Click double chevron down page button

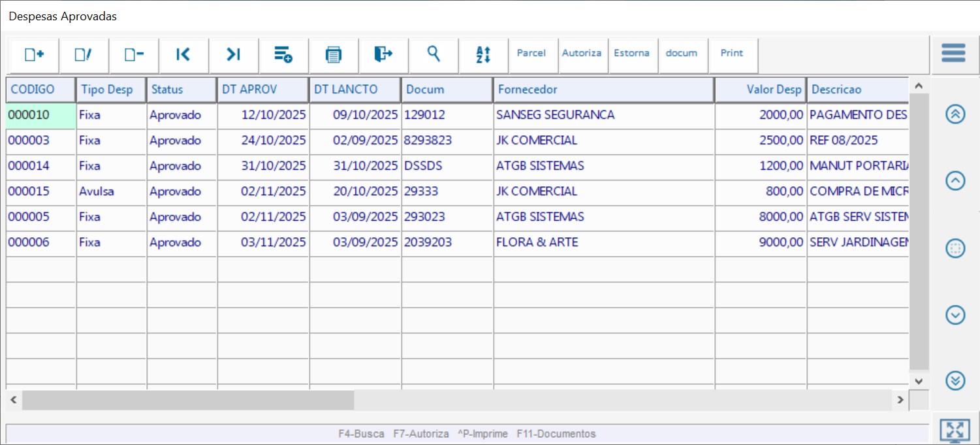955,380
